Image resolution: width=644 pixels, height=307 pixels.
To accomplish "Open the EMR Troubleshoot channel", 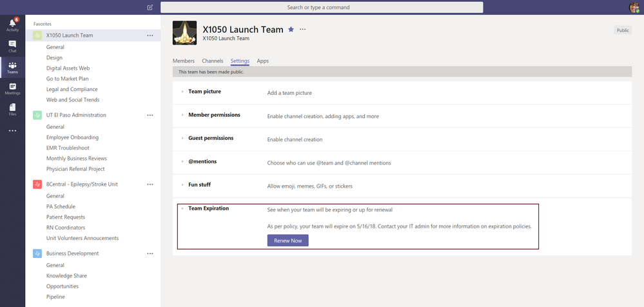I will point(68,148).
